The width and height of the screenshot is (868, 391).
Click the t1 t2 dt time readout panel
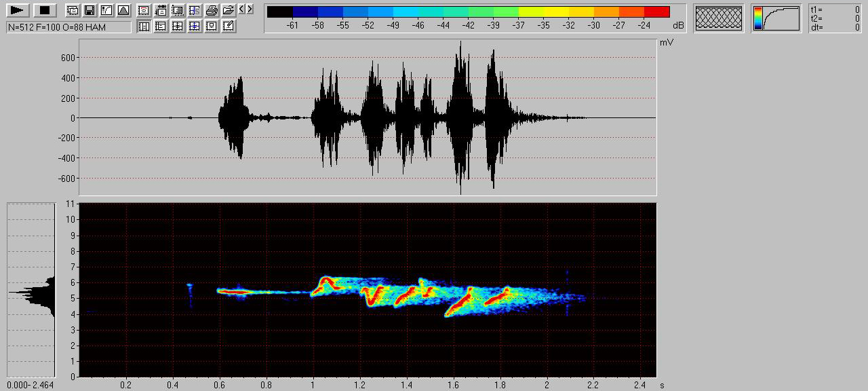click(835, 18)
